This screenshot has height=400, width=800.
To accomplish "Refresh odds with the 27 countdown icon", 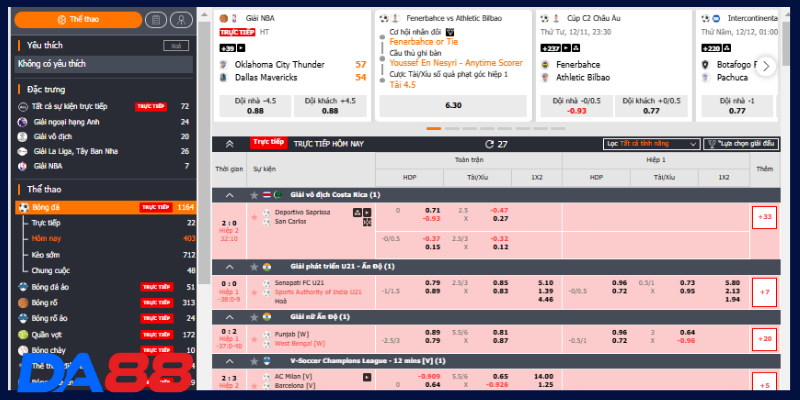I will [489, 144].
